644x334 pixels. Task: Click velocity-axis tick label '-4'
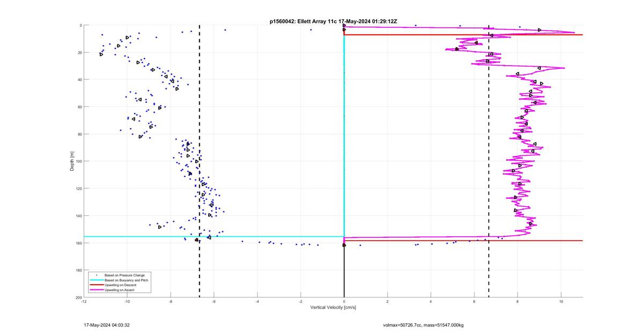pyautogui.click(x=258, y=302)
